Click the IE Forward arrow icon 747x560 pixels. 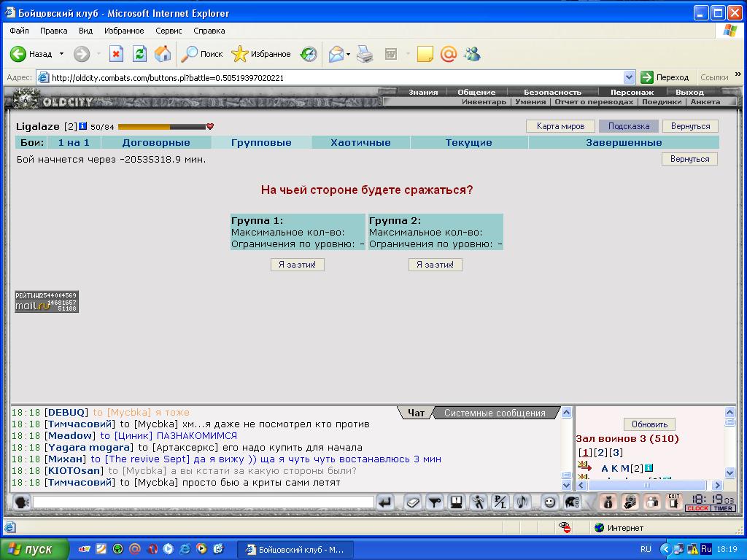tap(82, 54)
